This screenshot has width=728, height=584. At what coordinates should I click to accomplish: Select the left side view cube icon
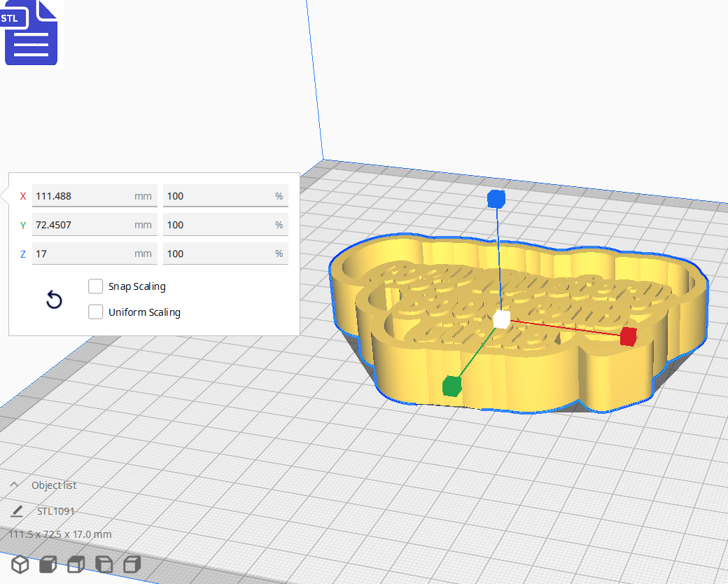pos(104,564)
